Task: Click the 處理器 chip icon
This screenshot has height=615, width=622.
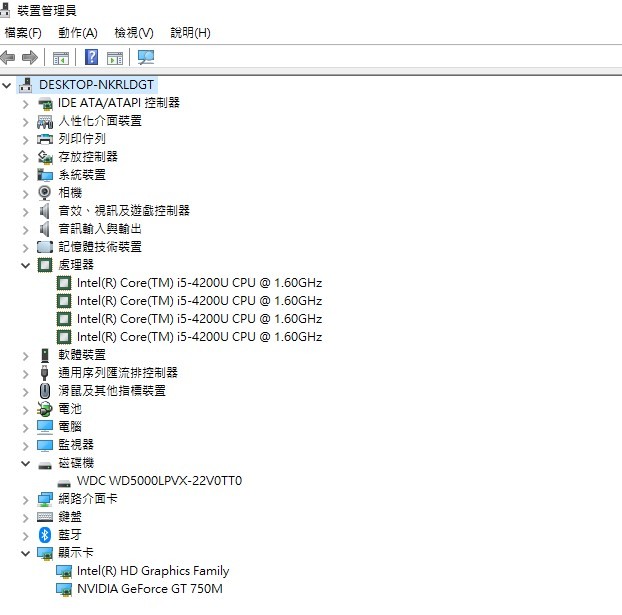Action: [45, 265]
